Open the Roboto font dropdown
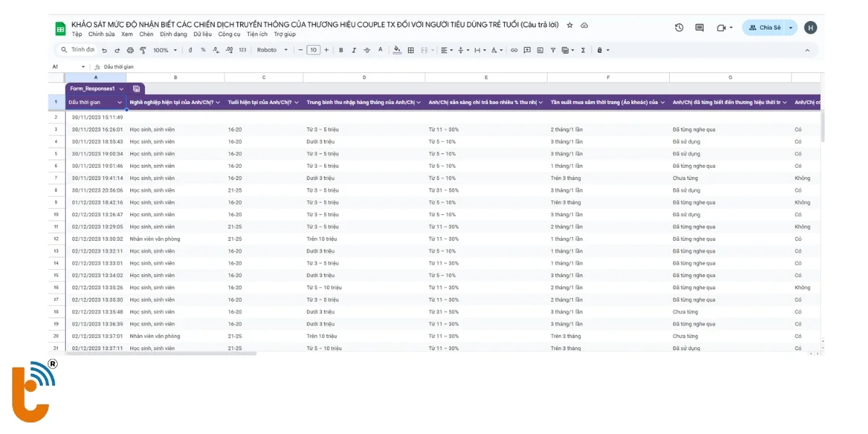 (x=272, y=51)
